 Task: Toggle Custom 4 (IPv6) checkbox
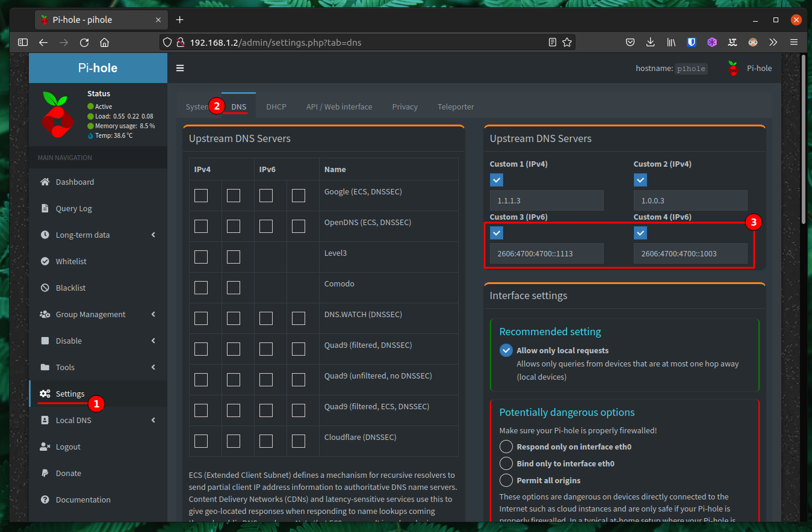(640, 233)
